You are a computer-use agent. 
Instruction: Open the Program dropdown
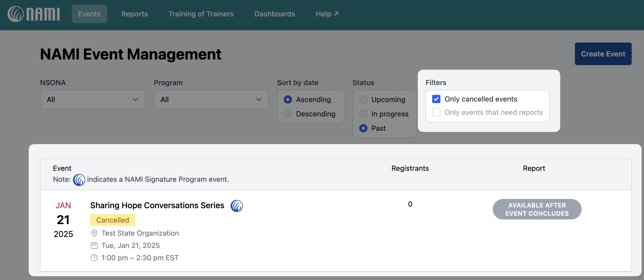coord(211,99)
